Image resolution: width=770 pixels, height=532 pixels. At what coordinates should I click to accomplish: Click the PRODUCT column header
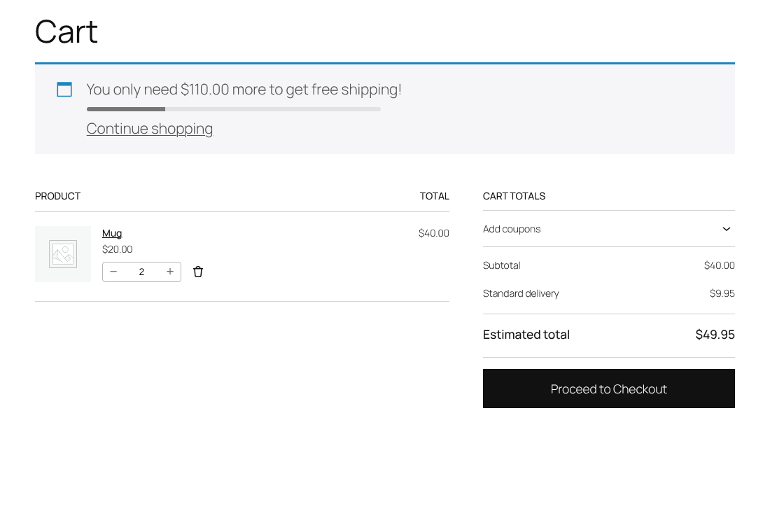point(57,197)
